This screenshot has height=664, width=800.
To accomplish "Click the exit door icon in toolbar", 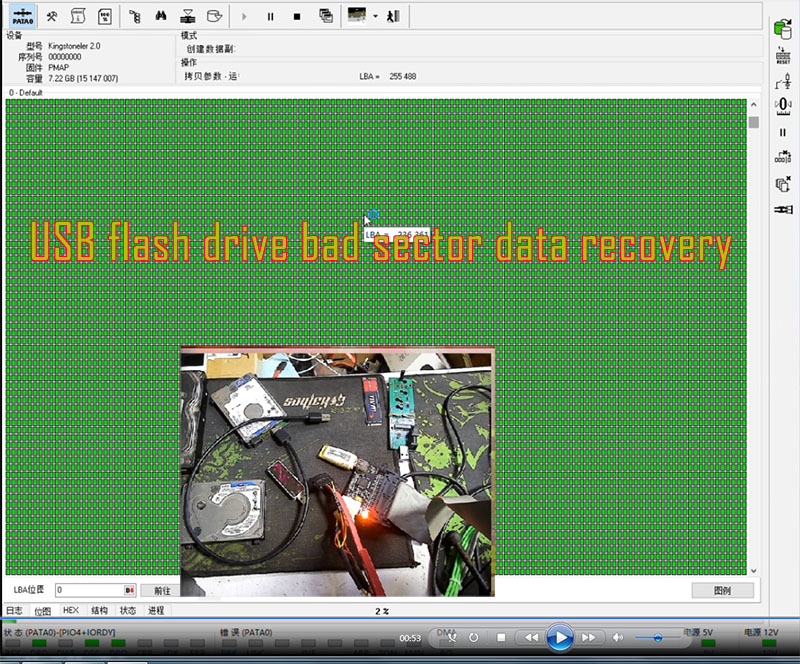I will pos(393,16).
